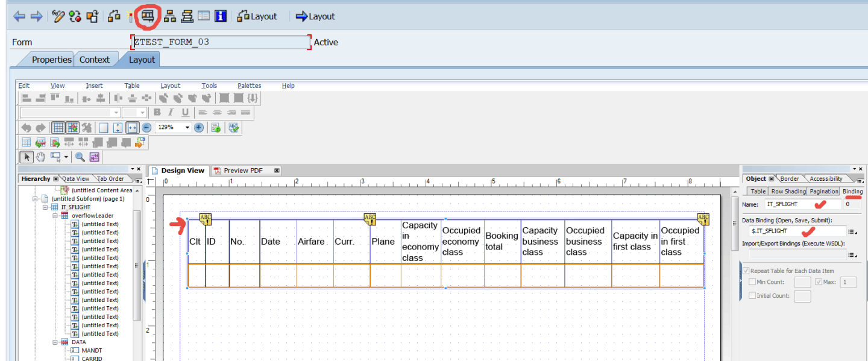Image resolution: width=868 pixels, height=361 pixels.
Task: Toggle the Min Count checkbox
Action: point(752,282)
